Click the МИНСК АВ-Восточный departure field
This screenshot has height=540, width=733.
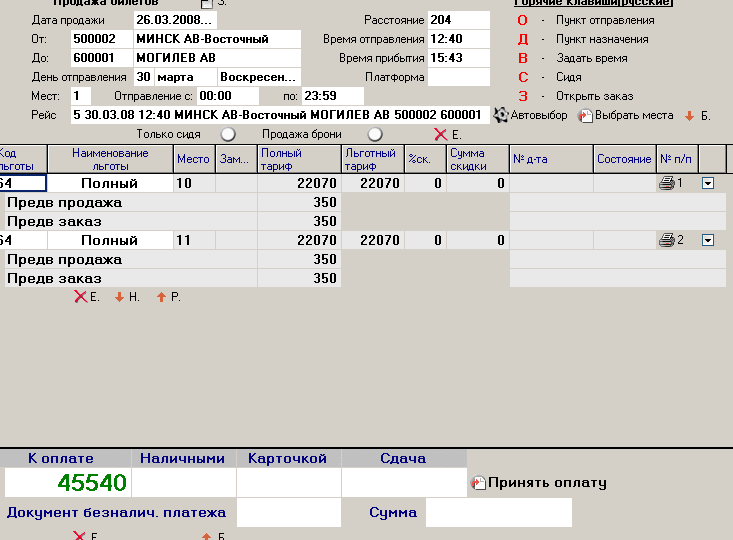point(217,39)
